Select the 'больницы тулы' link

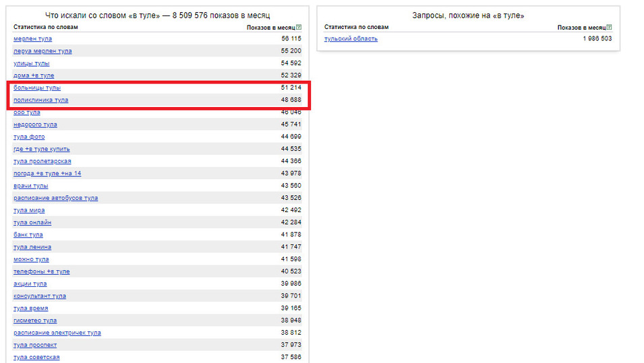point(37,88)
